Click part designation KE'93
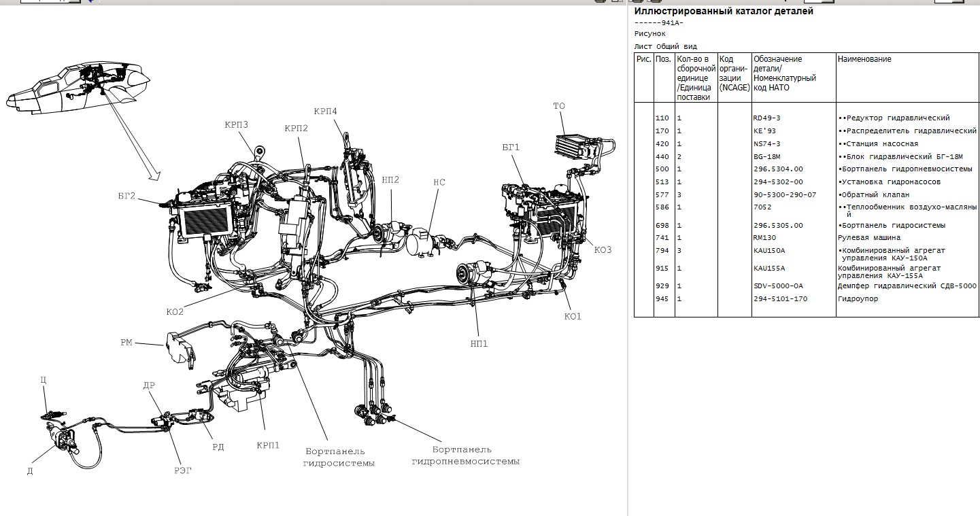This screenshot has height=516, width=980. pyautogui.click(x=765, y=131)
